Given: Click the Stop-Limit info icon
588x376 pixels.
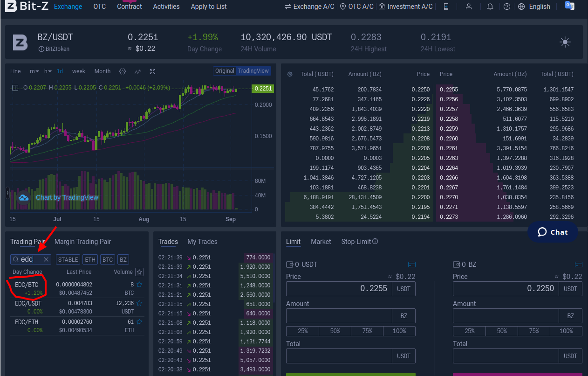Looking at the screenshot, I should [375, 242].
